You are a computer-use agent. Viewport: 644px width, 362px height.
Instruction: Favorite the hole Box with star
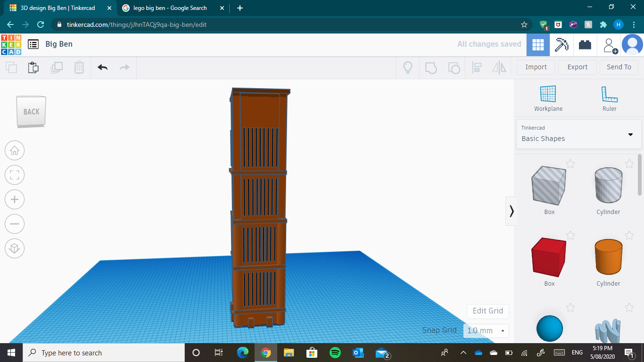tap(570, 164)
